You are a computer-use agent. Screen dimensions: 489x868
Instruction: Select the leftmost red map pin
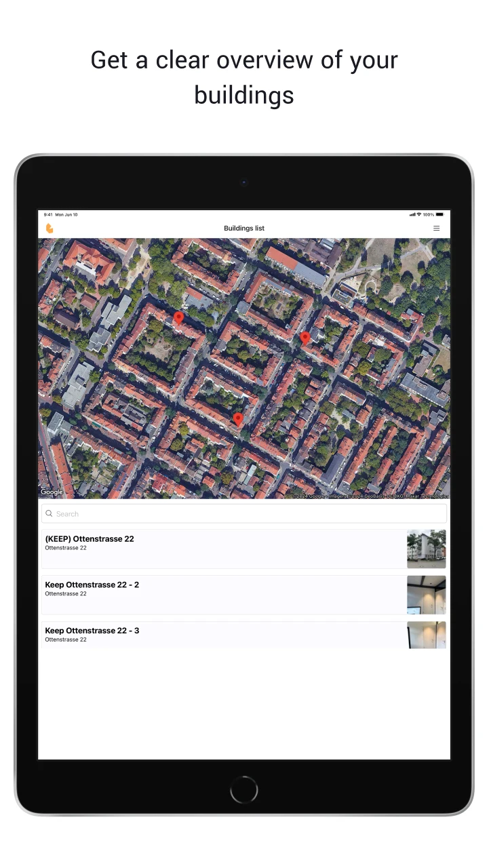point(178,317)
